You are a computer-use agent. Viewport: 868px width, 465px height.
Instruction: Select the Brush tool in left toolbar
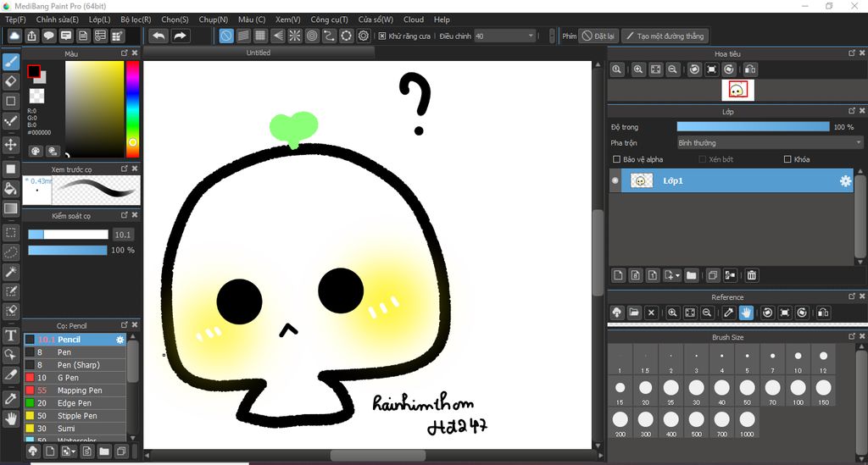(10, 61)
